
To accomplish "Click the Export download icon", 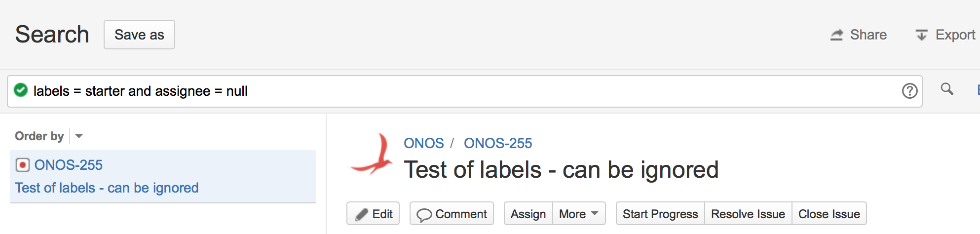I will [x=921, y=35].
